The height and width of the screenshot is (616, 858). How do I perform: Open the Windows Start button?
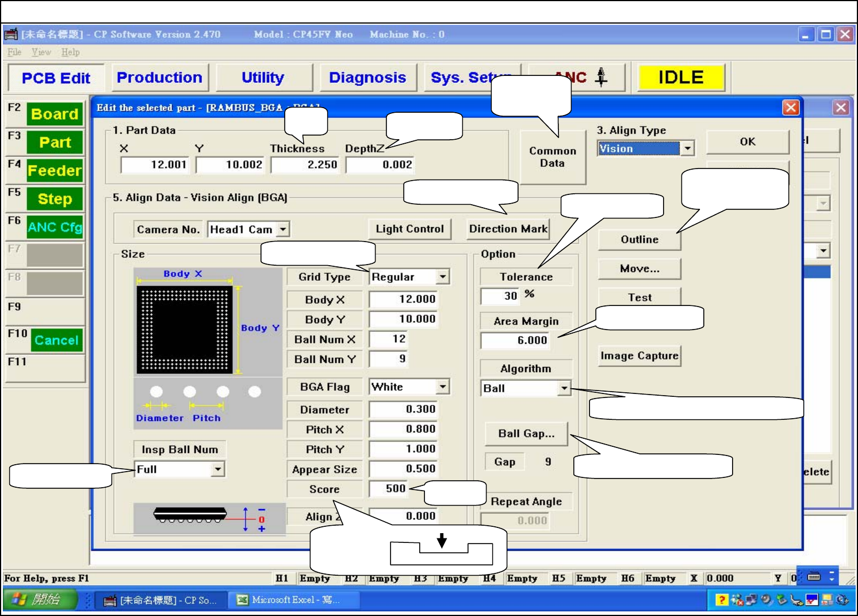point(40,599)
